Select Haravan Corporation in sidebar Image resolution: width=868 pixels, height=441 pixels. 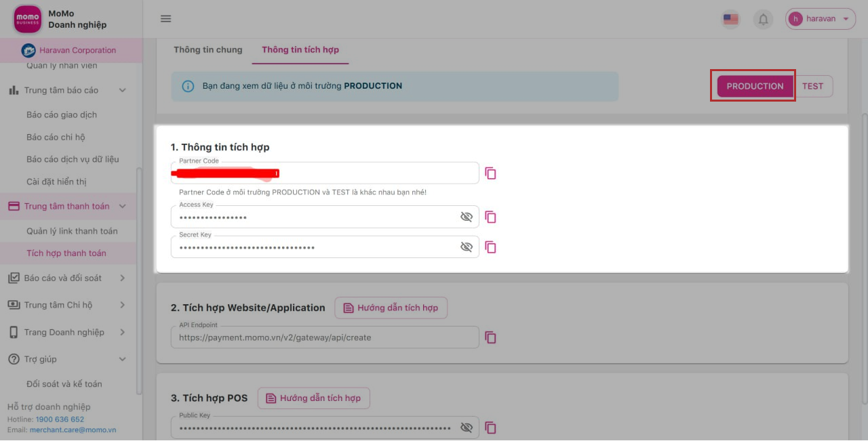(71, 50)
